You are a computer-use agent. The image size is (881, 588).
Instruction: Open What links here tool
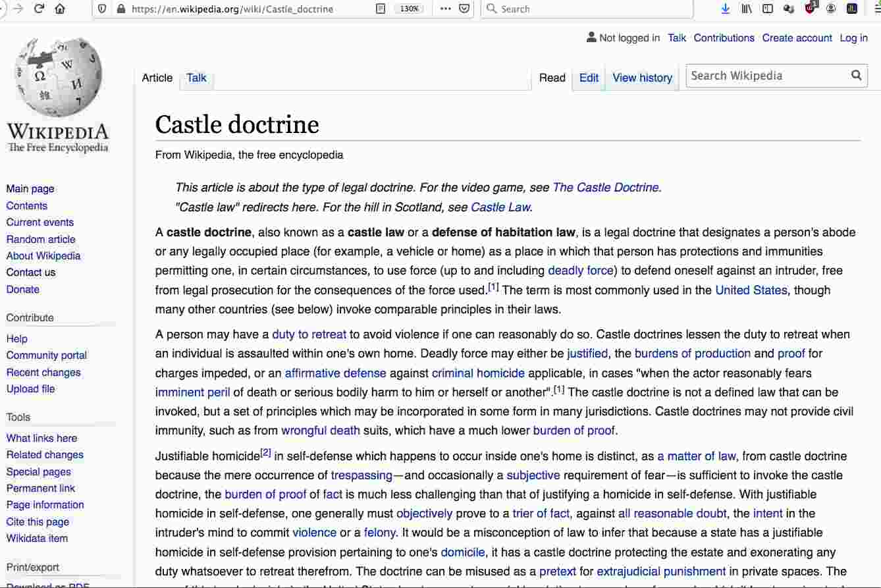(x=41, y=439)
